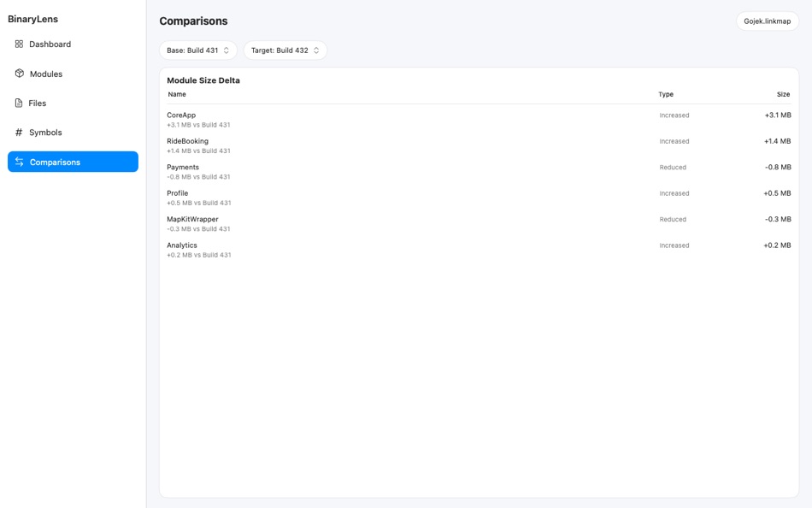Click the Comparisons arrows icon

pos(18,162)
